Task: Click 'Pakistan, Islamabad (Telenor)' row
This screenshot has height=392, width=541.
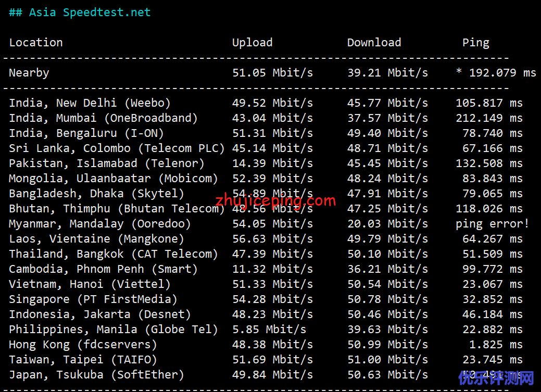Action: 266,163
